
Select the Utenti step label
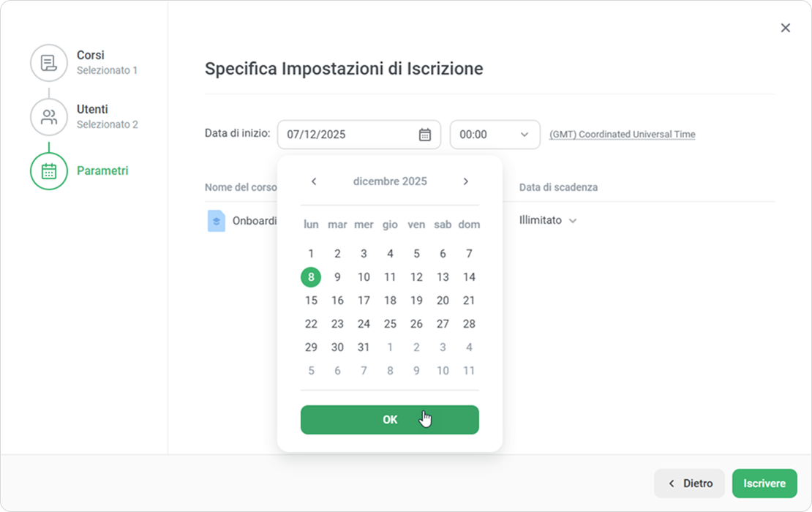tap(93, 110)
